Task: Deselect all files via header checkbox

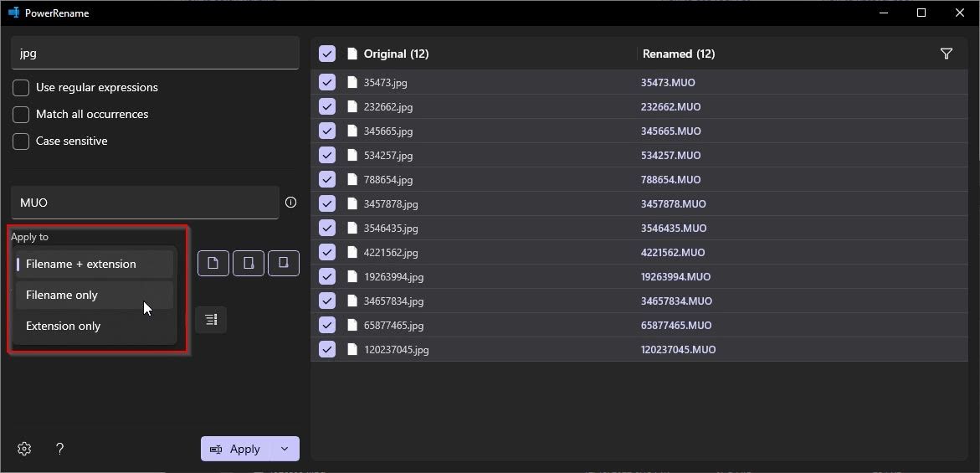Action: [x=327, y=54]
